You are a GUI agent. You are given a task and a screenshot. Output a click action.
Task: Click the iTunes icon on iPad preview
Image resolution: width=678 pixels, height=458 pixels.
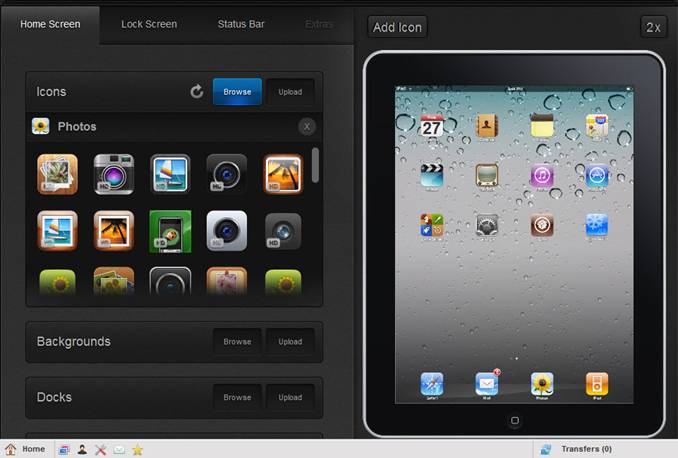pyautogui.click(x=542, y=175)
